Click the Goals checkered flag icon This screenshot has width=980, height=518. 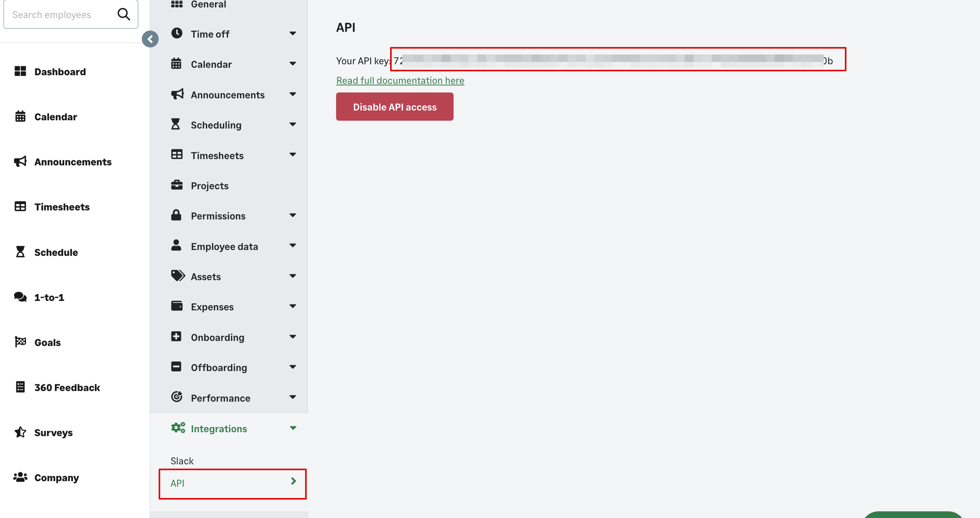20,342
